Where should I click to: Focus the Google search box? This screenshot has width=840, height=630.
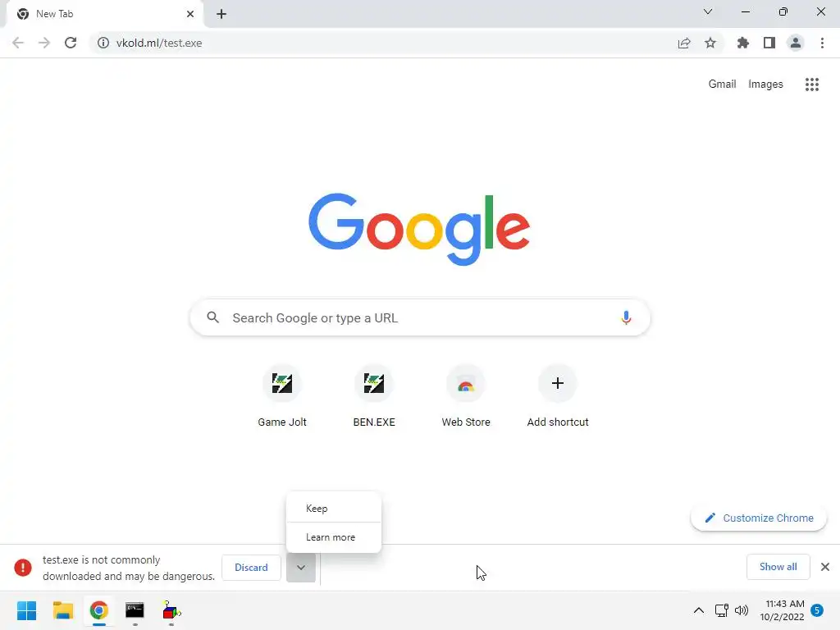point(420,317)
